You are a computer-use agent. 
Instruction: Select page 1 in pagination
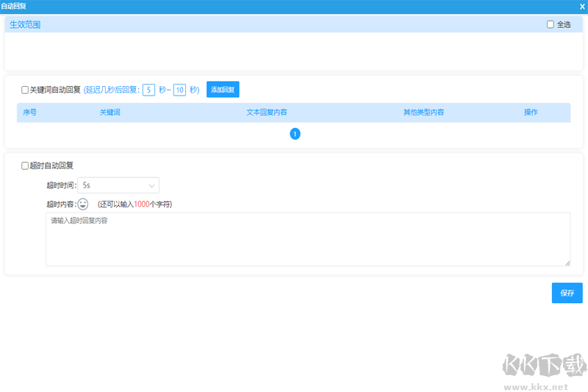click(295, 134)
